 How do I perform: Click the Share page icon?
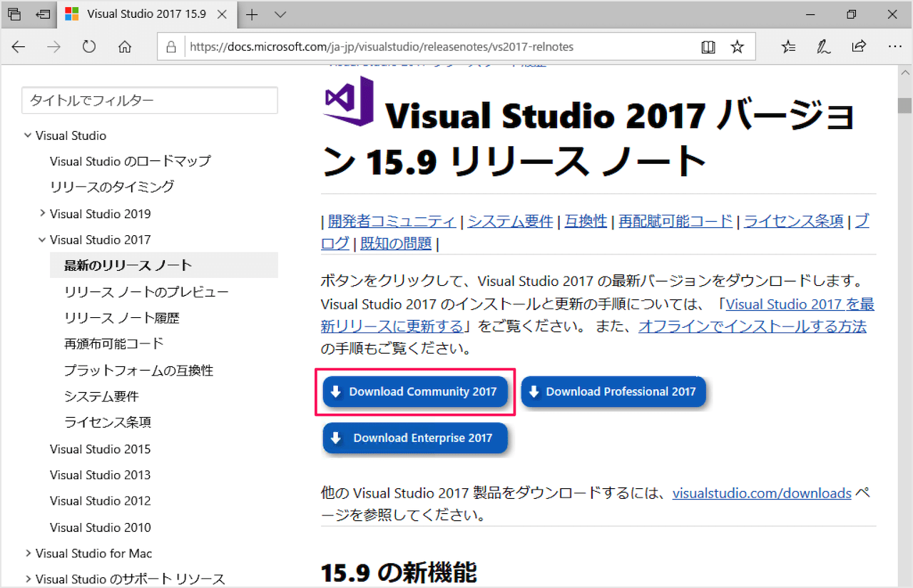[x=859, y=47]
